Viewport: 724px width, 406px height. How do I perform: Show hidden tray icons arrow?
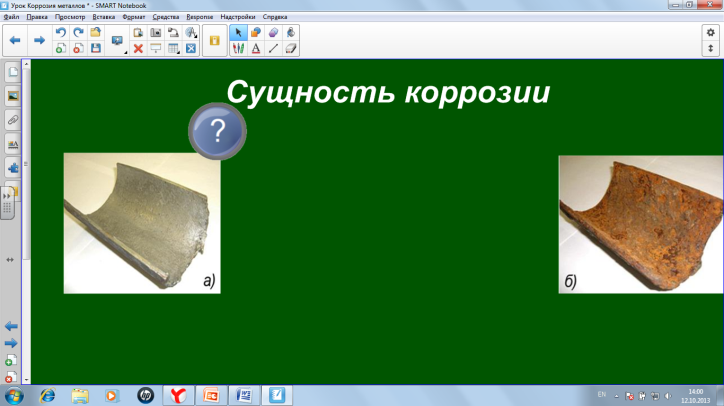(616, 396)
